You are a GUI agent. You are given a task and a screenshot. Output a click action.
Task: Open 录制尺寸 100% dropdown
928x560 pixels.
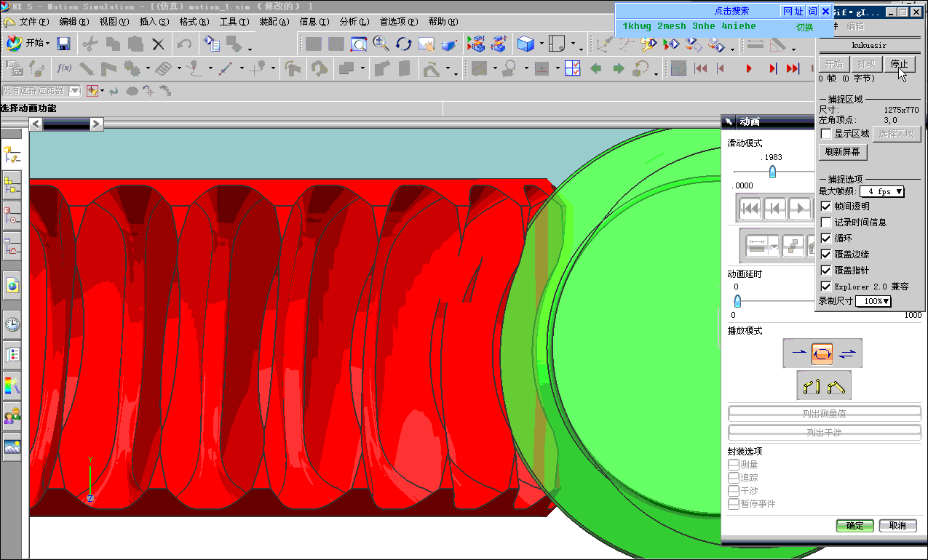click(873, 301)
